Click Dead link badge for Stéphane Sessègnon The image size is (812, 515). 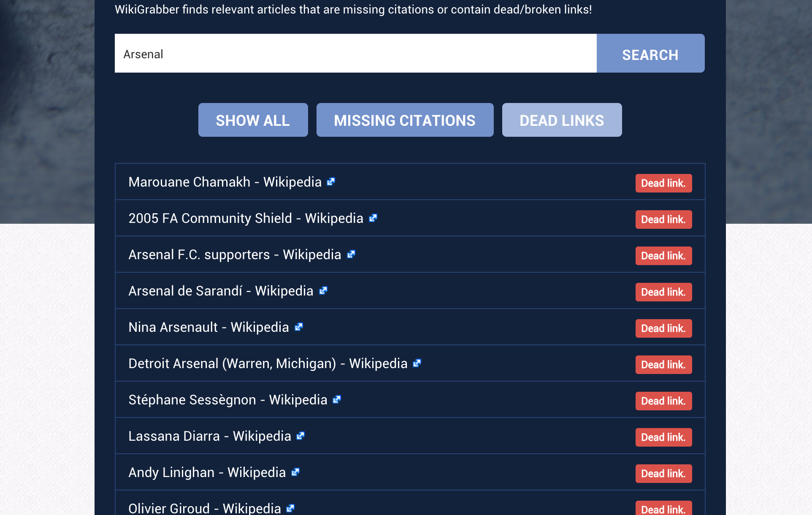click(663, 401)
